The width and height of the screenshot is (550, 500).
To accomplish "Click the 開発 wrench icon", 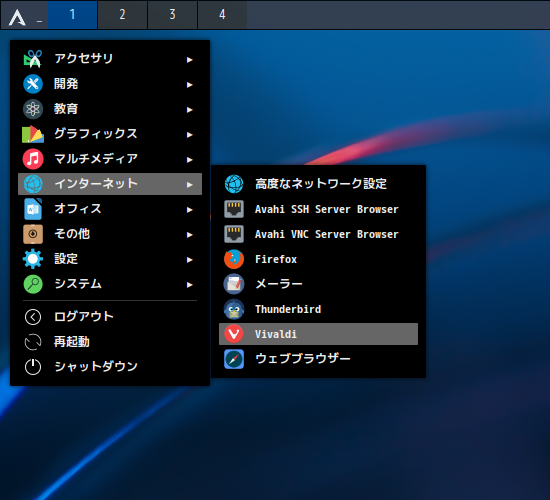I will [33, 84].
